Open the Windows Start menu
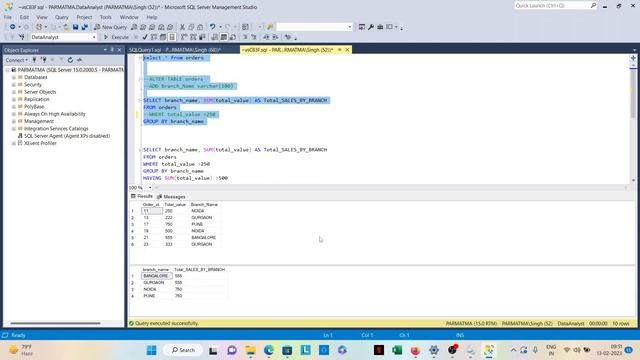The image size is (640, 360). coord(151,350)
